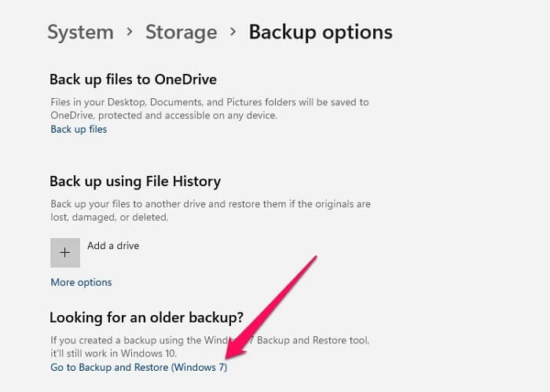Click the plus icon to add a drive
This screenshot has width=550, height=392.
point(65,253)
